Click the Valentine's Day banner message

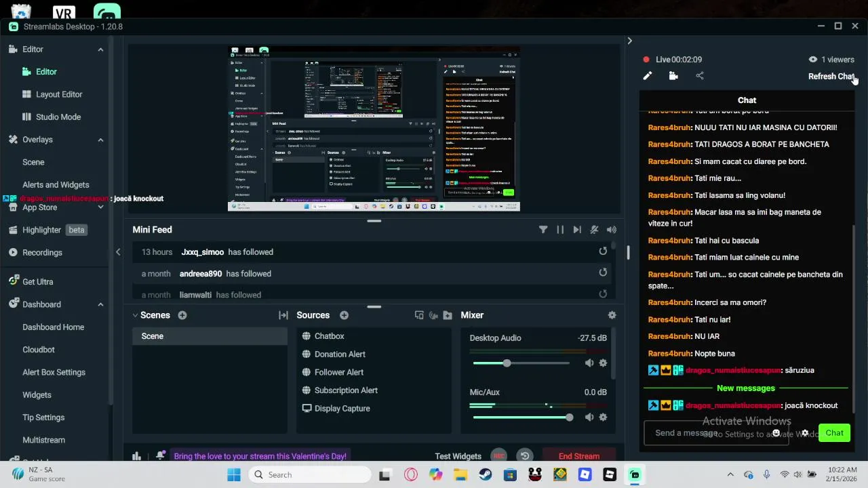pos(260,456)
